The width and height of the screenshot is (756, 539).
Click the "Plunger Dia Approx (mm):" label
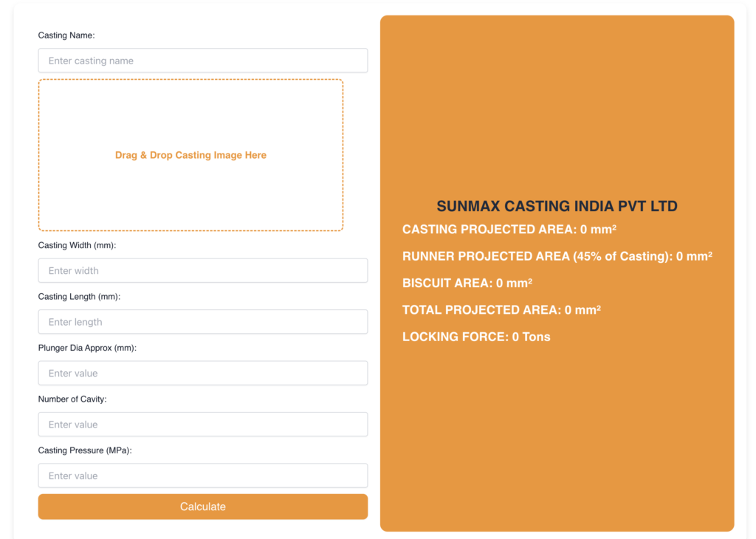click(87, 348)
